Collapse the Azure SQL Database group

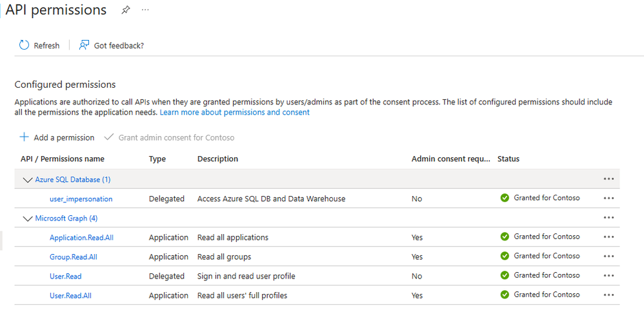27,180
